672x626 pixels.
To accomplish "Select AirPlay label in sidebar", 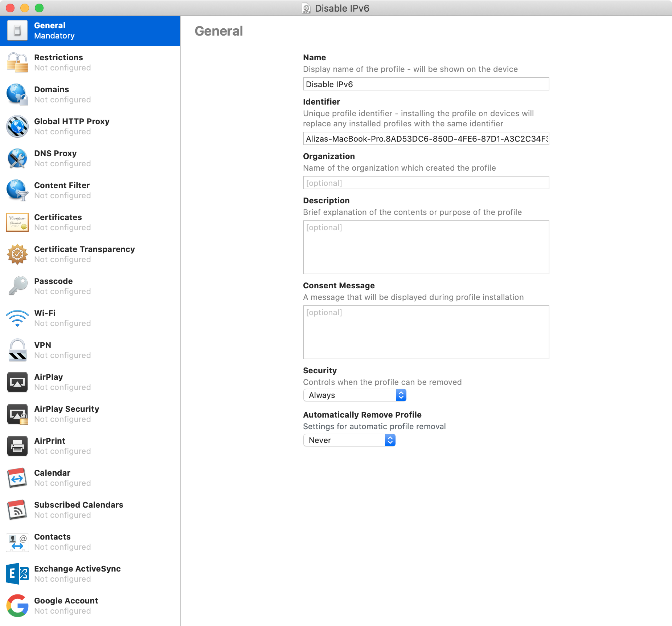I will point(49,377).
